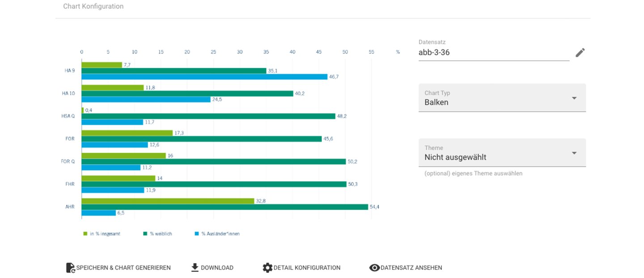Viewport: 644px width, 278px height.
Task: Click the Datensatz field containing abb-3-36
Action: (x=494, y=53)
